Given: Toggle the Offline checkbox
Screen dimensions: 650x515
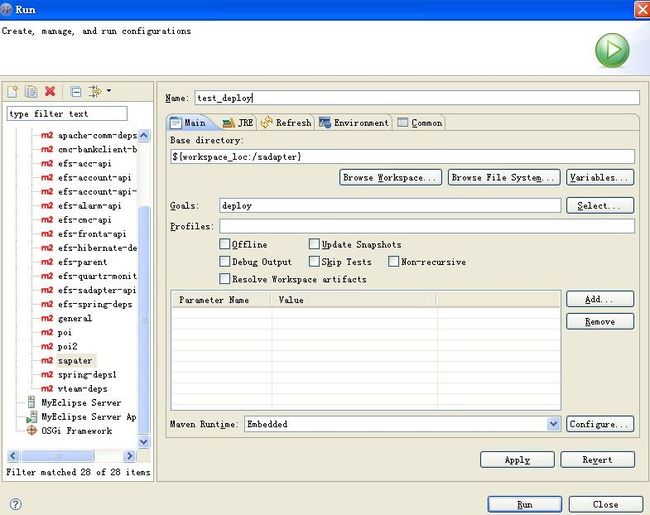Looking at the screenshot, I should [x=224, y=244].
